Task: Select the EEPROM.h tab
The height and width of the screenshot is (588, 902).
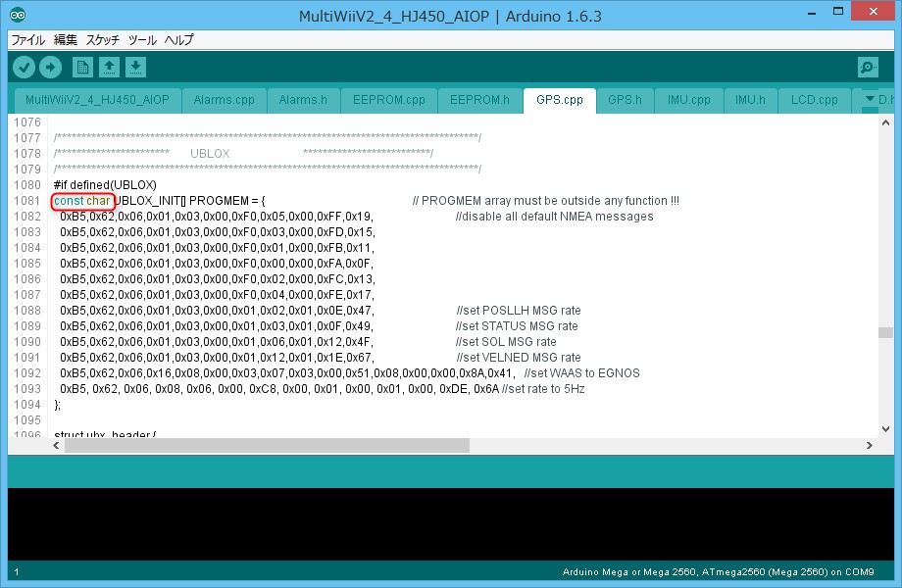Action: click(479, 100)
